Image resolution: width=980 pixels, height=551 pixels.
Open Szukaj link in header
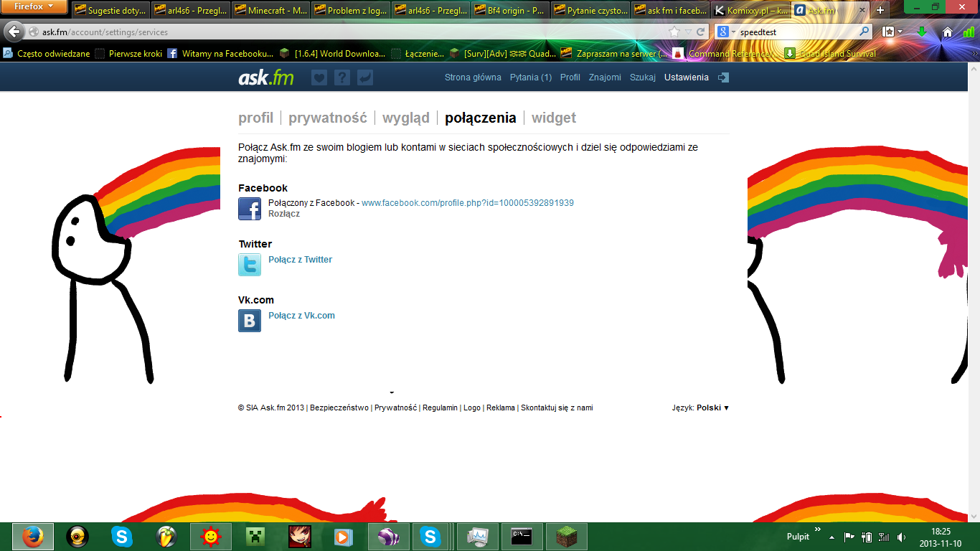pyautogui.click(x=643, y=77)
